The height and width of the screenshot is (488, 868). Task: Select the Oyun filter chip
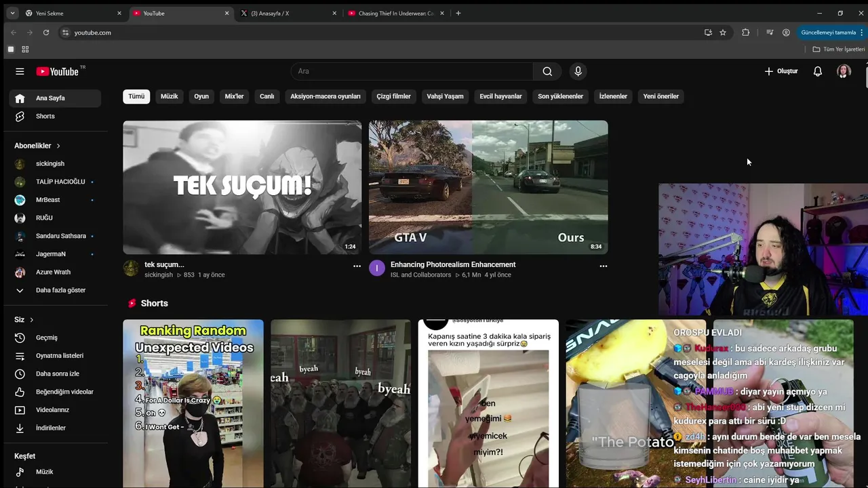pos(201,96)
